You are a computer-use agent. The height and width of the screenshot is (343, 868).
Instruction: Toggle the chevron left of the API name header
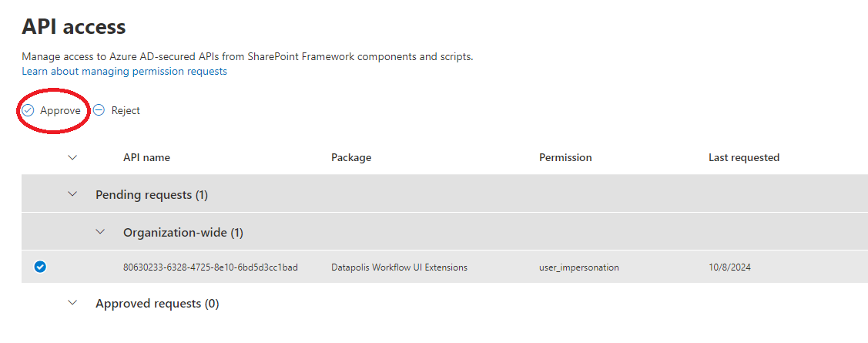[73, 157]
